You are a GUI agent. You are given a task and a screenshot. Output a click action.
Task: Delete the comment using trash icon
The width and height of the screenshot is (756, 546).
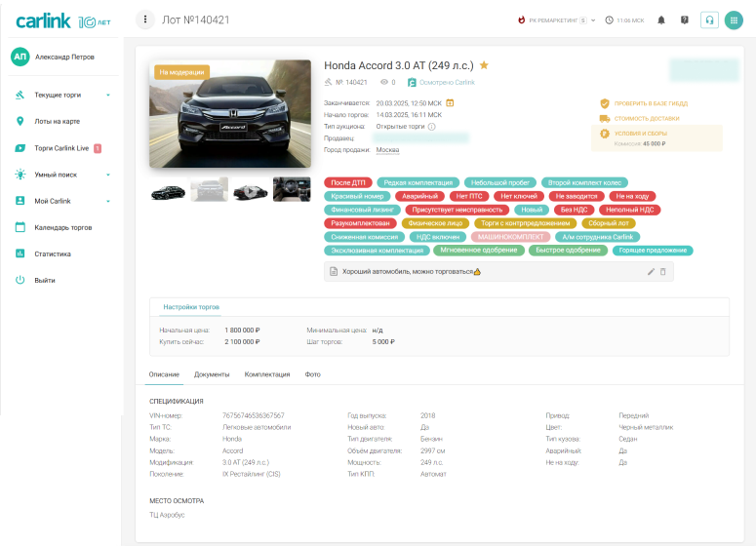pyautogui.click(x=663, y=271)
